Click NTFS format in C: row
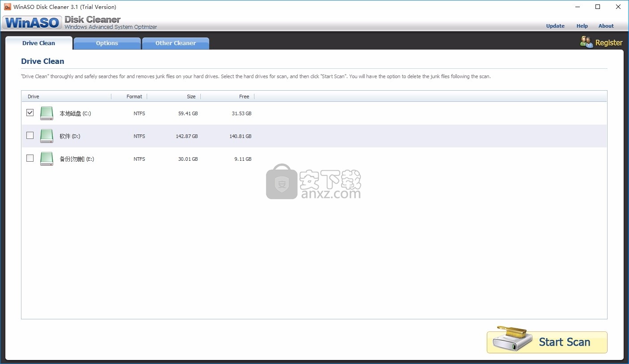Image resolution: width=629 pixels, height=364 pixels. point(139,113)
